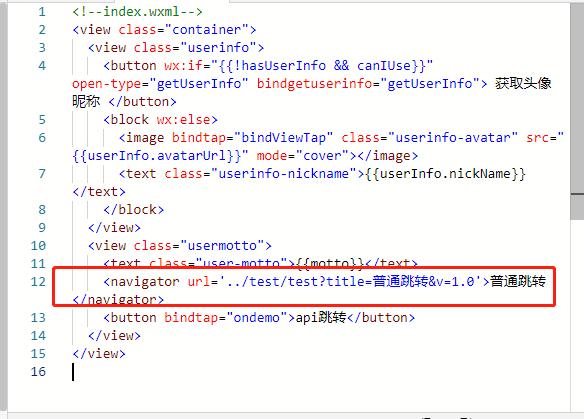
Task: Click line number 13 in the gutter
Action: pos(38,318)
